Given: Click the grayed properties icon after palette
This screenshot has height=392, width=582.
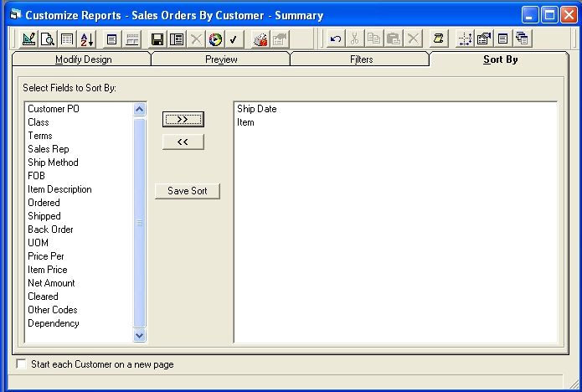Looking at the screenshot, I should point(280,39).
